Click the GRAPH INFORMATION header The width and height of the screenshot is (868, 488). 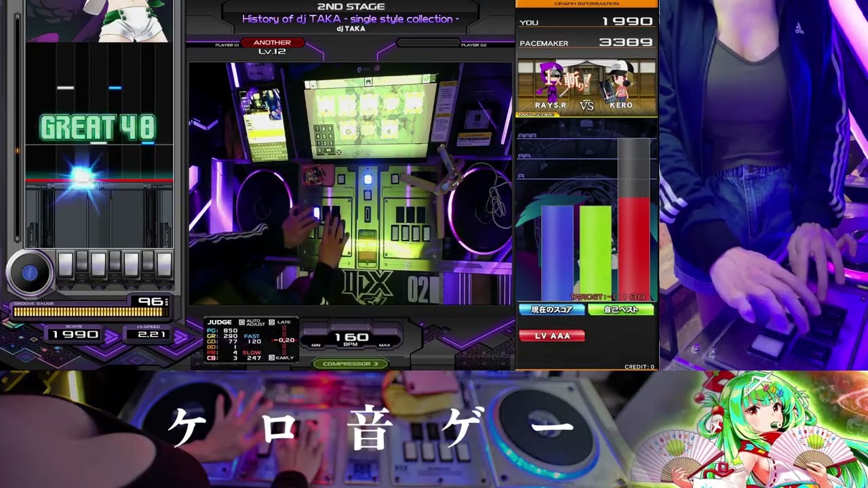click(587, 3)
